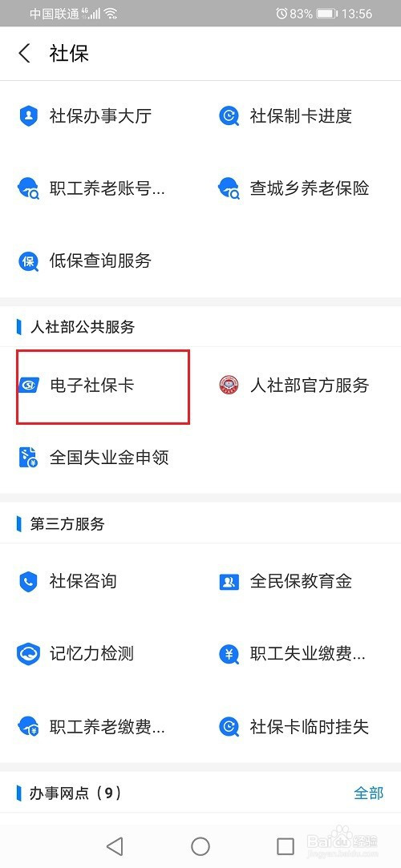
Task: Tap Android home circle button
Action: (x=200, y=846)
